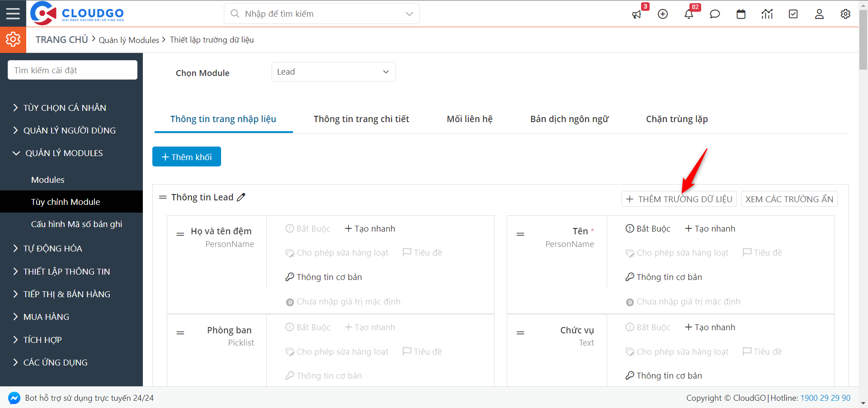Open the analytics chart icon
The width and height of the screenshot is (868, 408).
[x=767, y=14]
